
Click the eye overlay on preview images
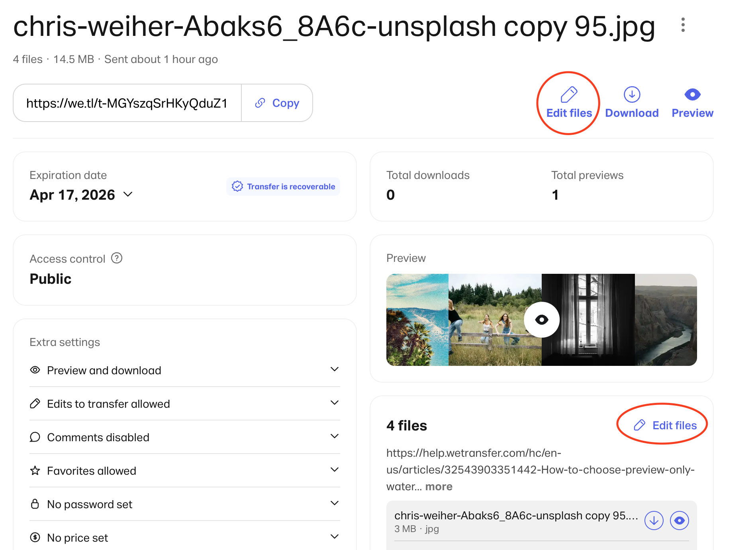[x=541, y=320]
